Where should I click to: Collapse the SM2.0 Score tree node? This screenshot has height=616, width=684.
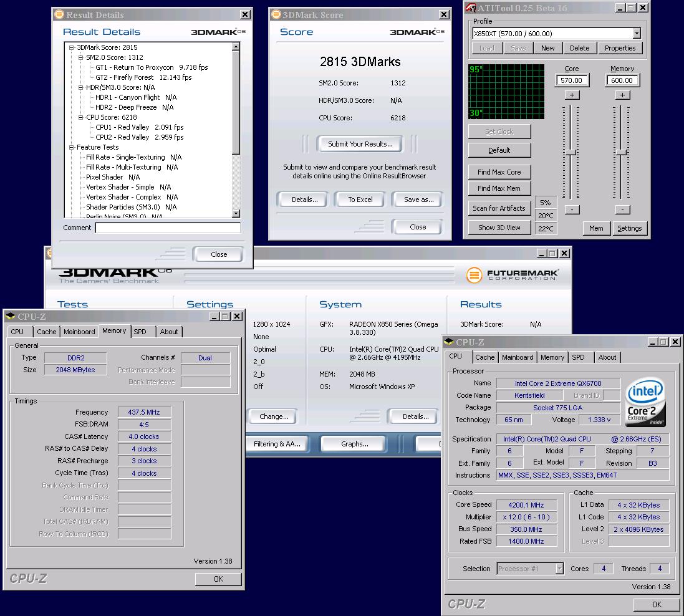point(80,57)
